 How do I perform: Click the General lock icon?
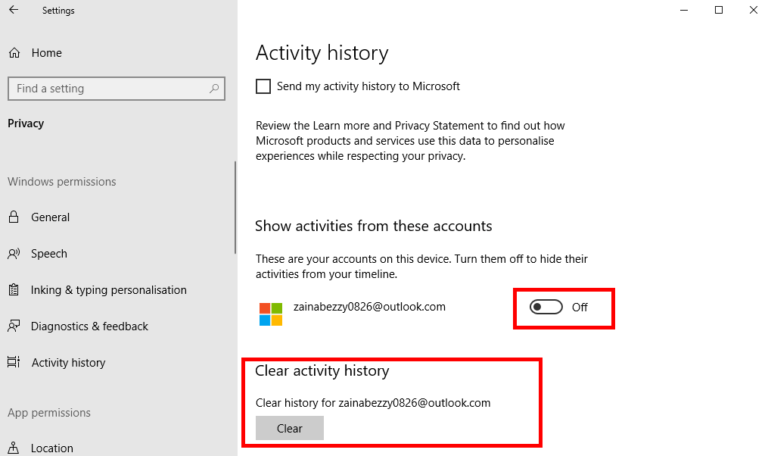point(14,217)
